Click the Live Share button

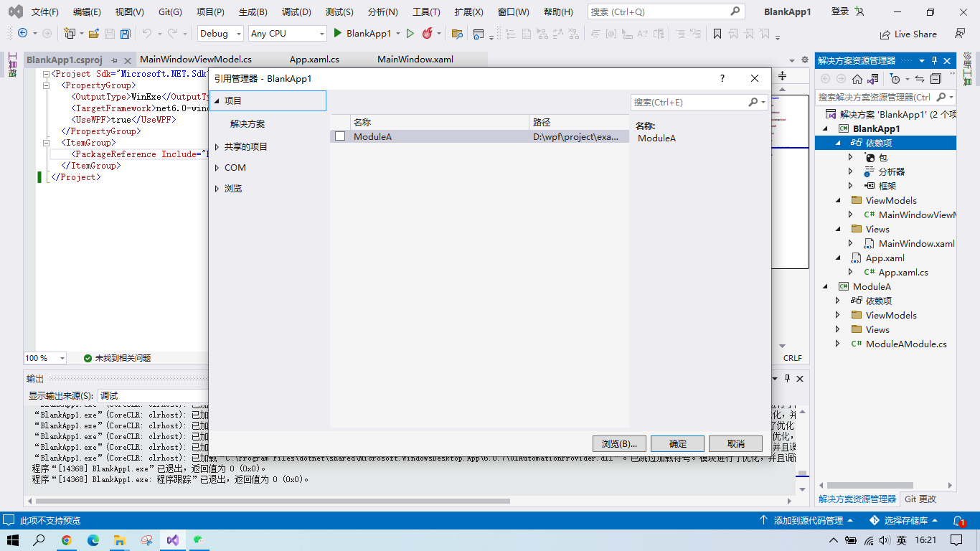(908, 34)
